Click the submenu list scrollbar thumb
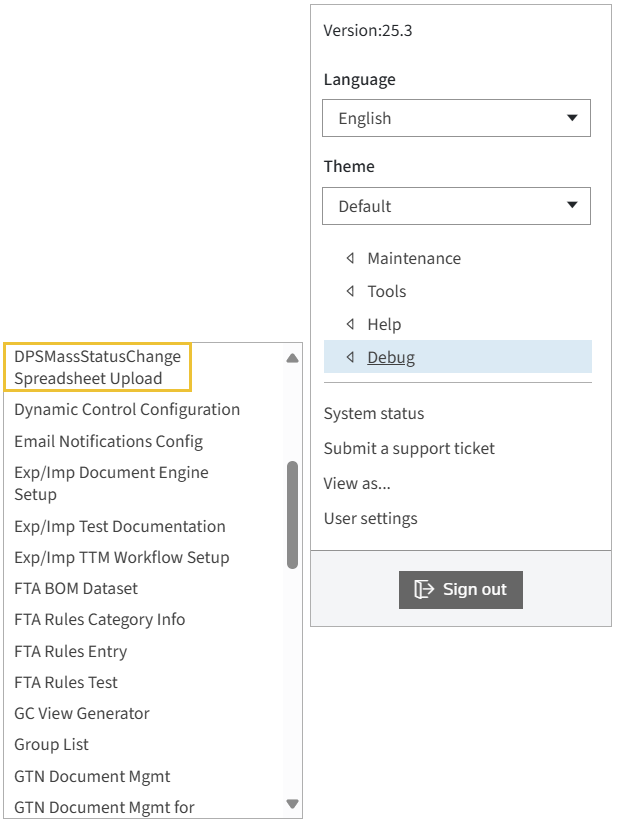This screenshot has height=821, width=617. pyautogui.click(x=292, y=514)
